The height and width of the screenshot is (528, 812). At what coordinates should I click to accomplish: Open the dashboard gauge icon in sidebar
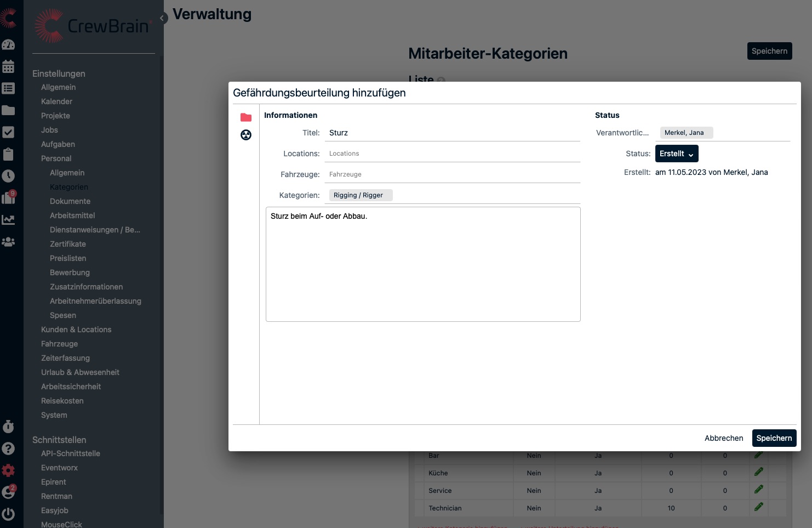(x=8, y=45)
